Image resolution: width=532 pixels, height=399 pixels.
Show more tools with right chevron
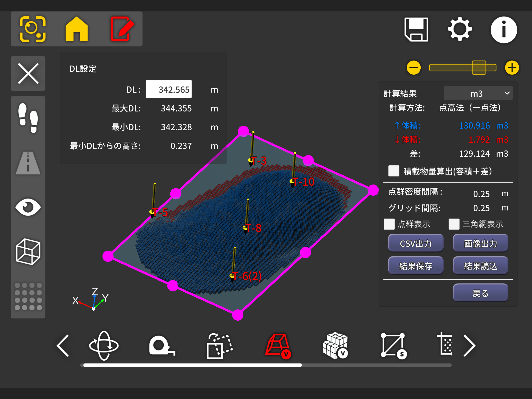click(x=469, y=346)
